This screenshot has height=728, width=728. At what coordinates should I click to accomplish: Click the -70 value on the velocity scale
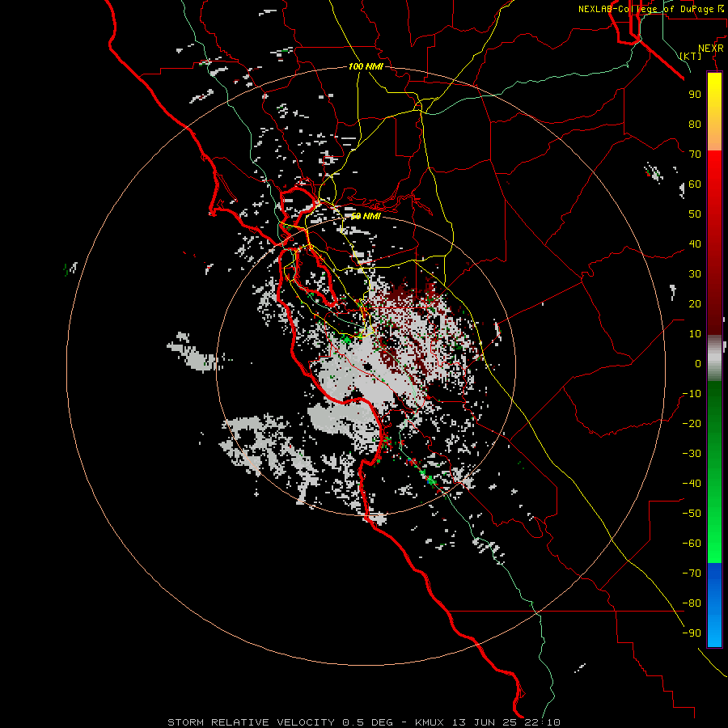coord(692,574)
